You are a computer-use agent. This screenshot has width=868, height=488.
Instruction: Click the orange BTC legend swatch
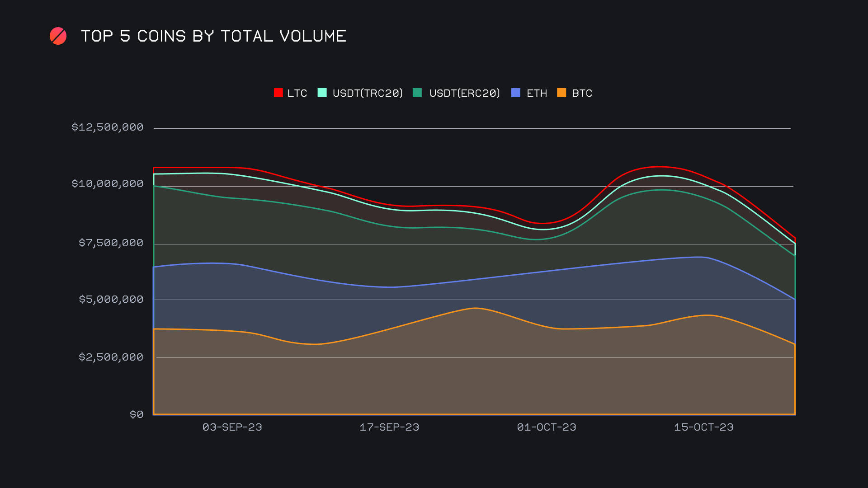(x=561, y=93)
